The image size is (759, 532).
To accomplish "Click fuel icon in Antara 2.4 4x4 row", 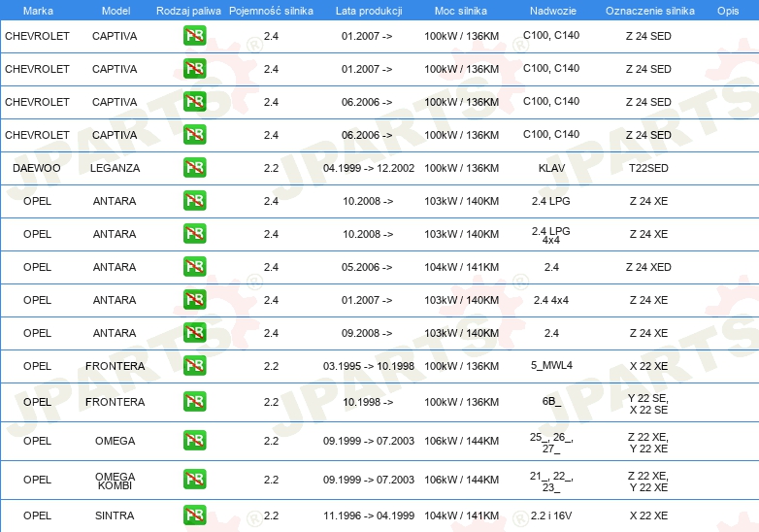I will (194, 299).
